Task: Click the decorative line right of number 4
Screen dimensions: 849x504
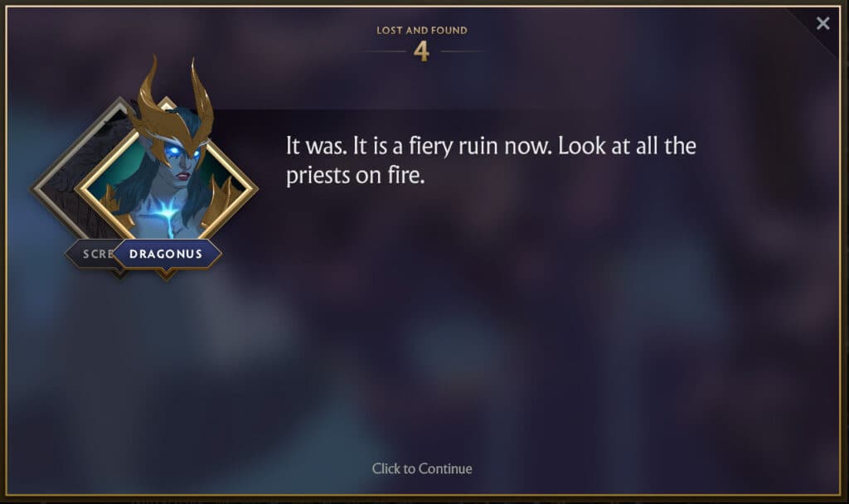Action: 462,51
